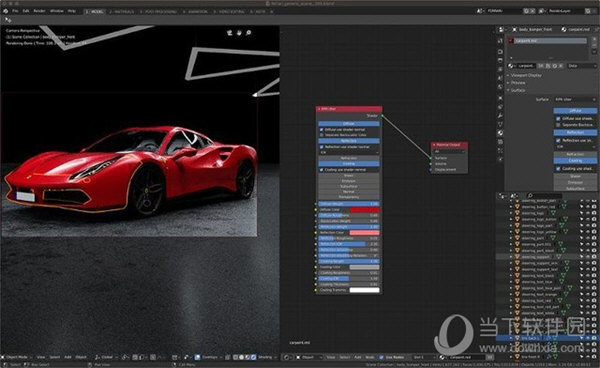Add a new material slot
The image size is (600, 368).
point(594,40)
